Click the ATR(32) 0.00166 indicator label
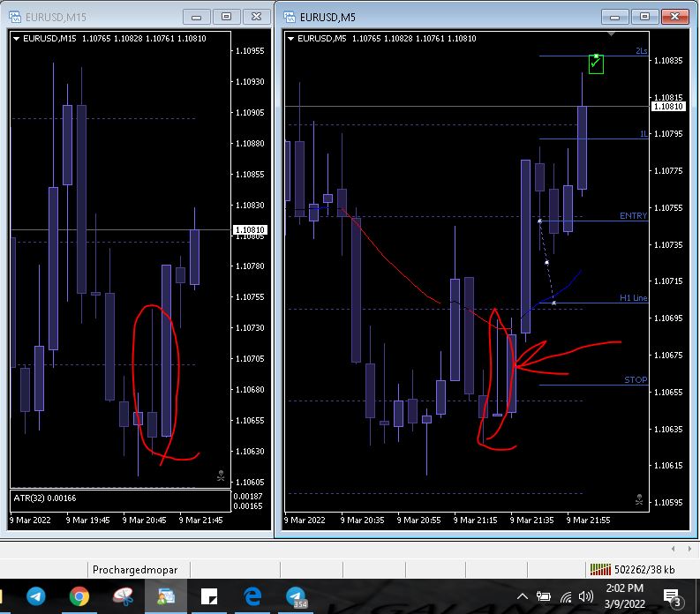The image size is (700, 614). pyautogui.click(x=45, y=498)
